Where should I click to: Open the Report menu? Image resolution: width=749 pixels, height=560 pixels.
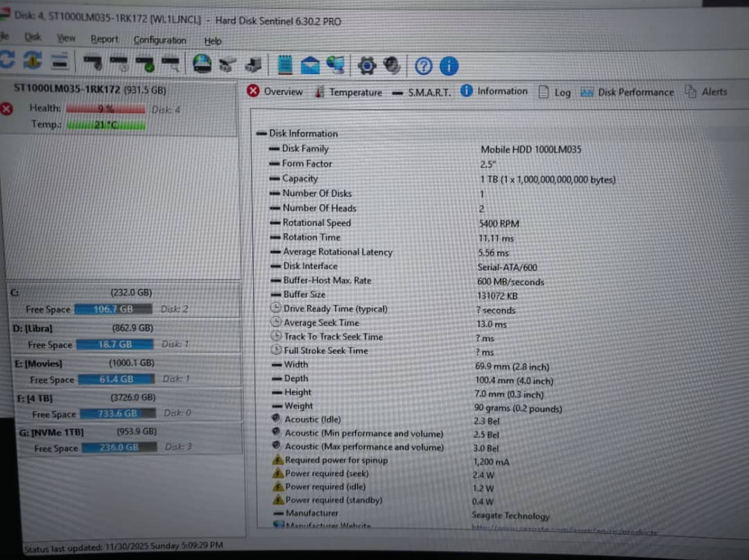104,40
